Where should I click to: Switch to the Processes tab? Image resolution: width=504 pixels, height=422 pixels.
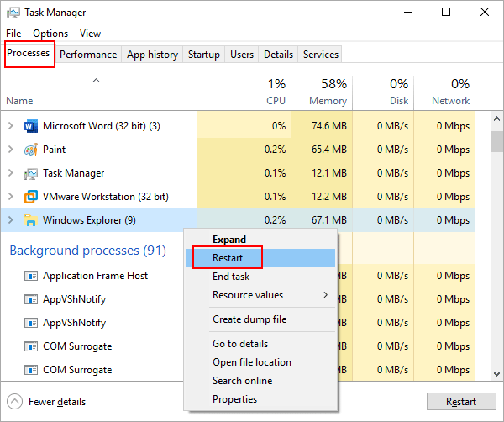tap(29, 53)
